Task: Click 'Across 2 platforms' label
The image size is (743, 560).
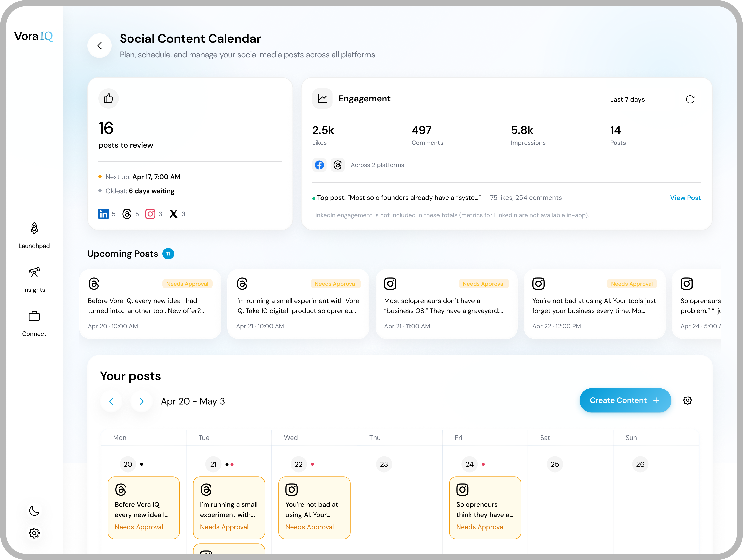Action: pos(378,165)
